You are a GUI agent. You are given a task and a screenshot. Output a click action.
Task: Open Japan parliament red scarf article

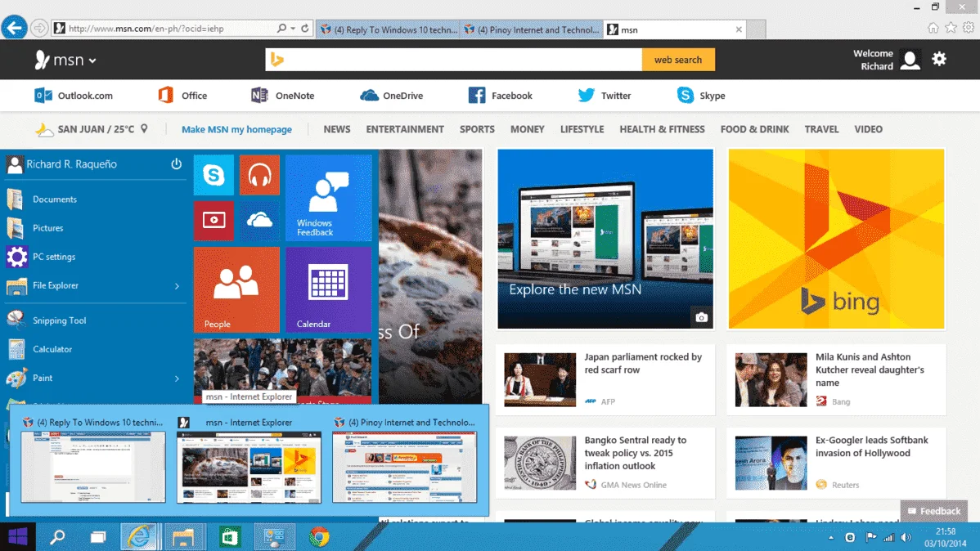[605, 379]
